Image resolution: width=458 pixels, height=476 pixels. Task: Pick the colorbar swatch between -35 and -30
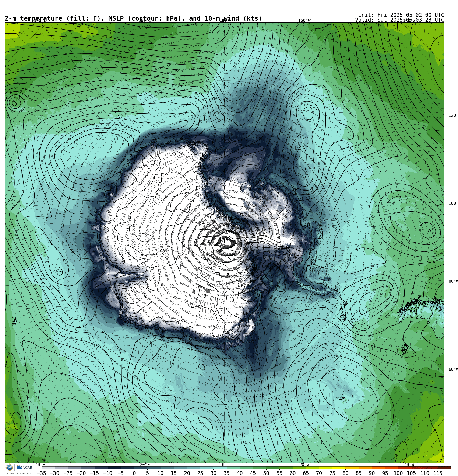coord(48,468)
